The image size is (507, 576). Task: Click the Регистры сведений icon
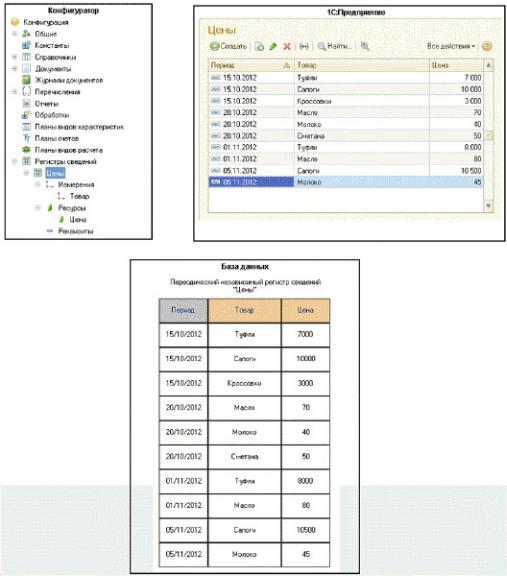(26, 161)
